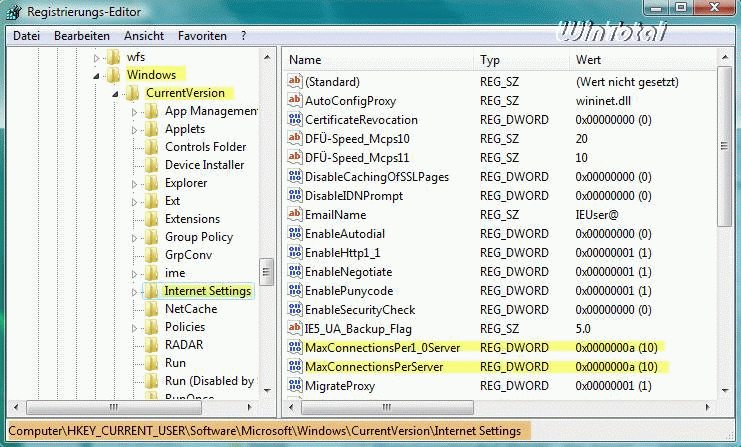Image resolution: width=741 pixels, height=447 pixels.
Task: Open the Datei menu
Action: click(27, 36)
